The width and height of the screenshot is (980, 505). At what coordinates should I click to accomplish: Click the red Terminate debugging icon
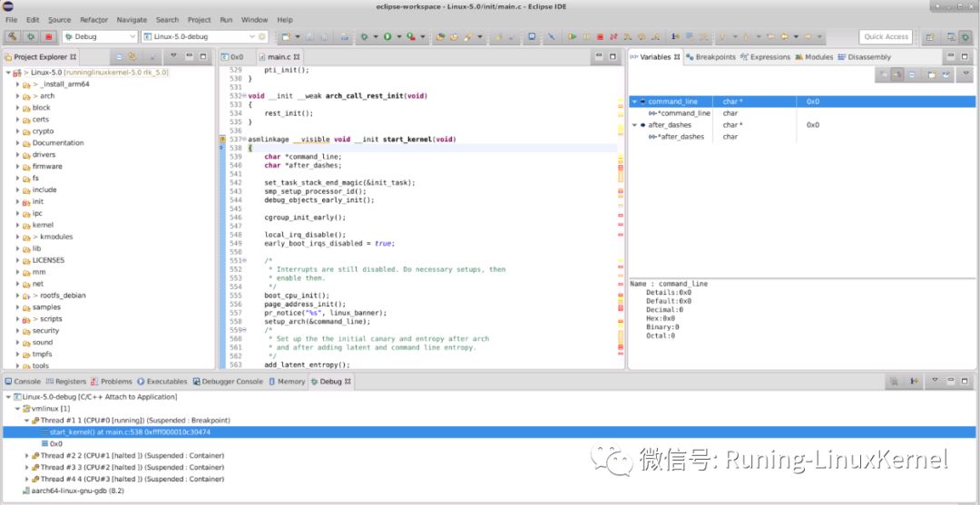[600, 36]
